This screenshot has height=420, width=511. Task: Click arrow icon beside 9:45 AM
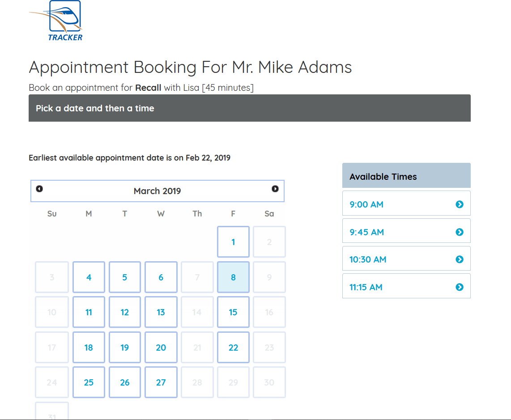pos(460,232)
